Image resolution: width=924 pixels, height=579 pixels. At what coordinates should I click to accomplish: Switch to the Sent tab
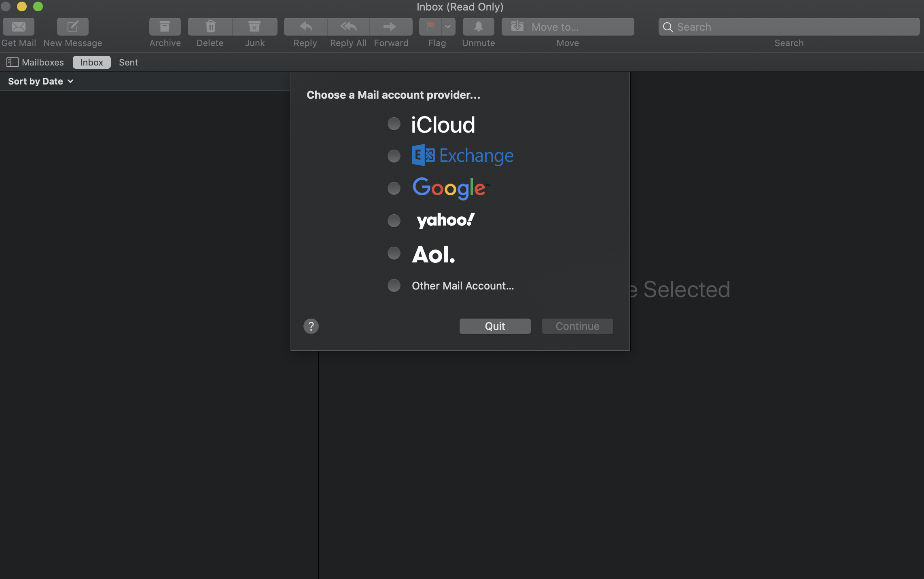pos(128,62)
